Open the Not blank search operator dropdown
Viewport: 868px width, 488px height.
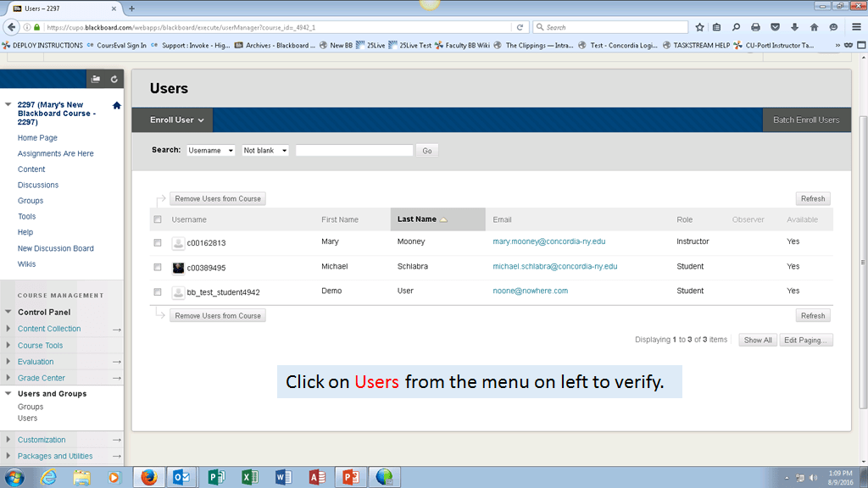point(265,151)
